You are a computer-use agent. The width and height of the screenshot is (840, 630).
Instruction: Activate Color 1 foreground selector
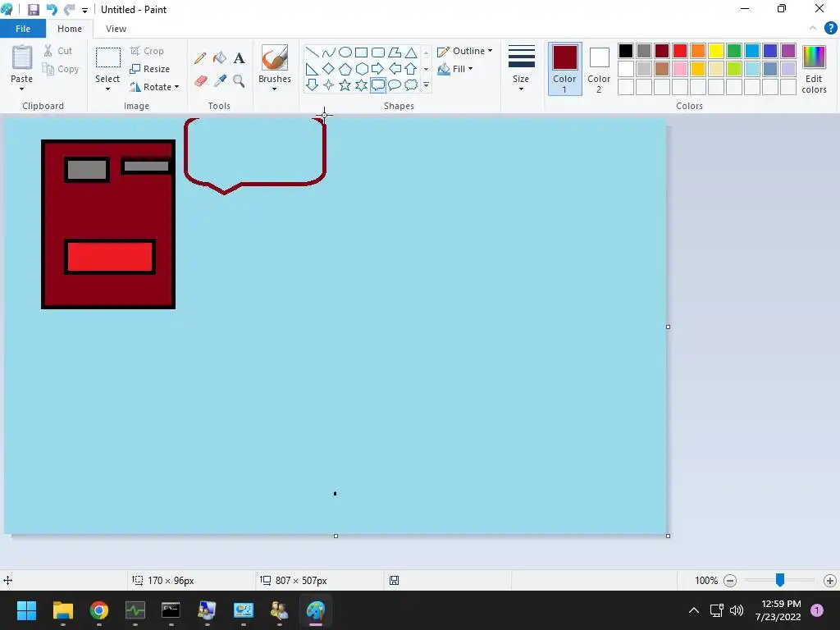(564, 69)
